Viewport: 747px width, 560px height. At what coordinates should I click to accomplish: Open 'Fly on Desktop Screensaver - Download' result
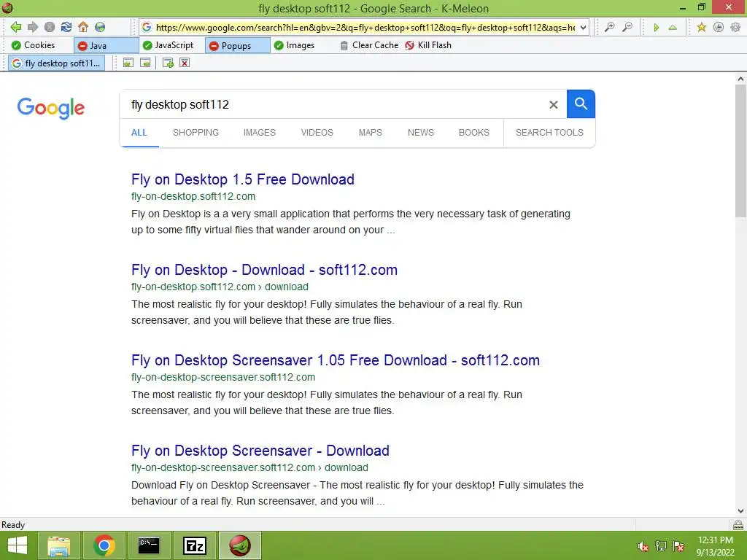[260, 451]
